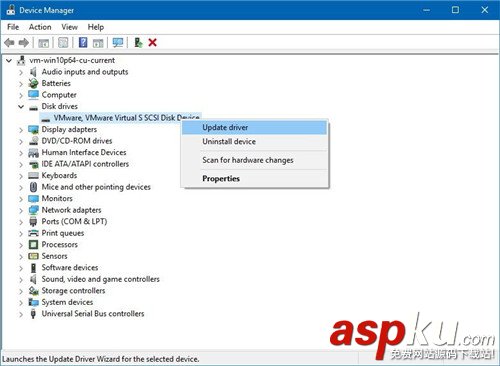The height and width of the screenshot is (366, 500).
Task: Click the Universal Serial Bus controllers icon
Action: [33, 314]
